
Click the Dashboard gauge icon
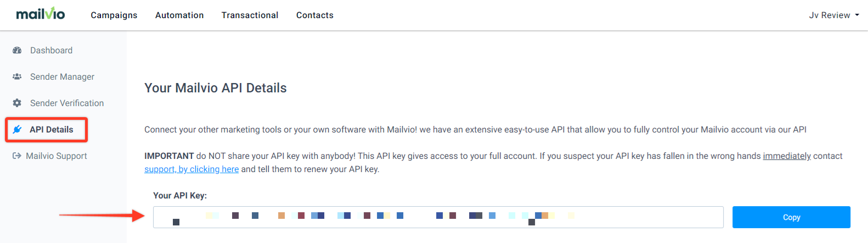(17, 50)
